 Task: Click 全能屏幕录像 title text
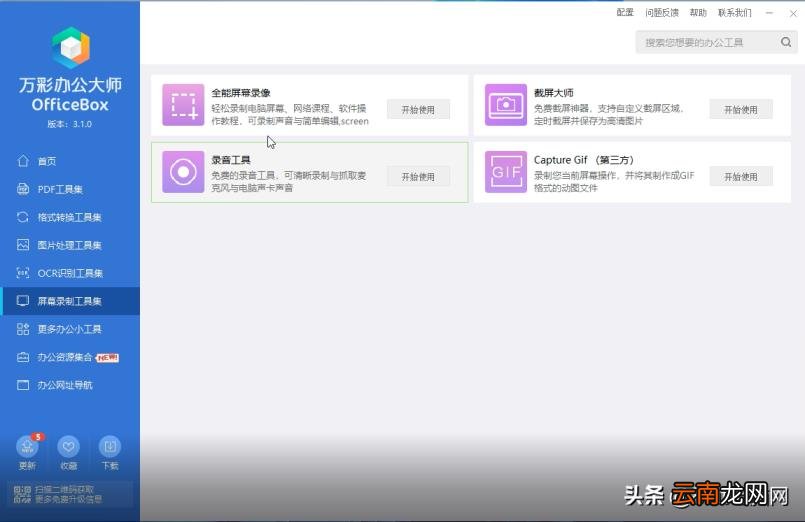coord(241,93)
